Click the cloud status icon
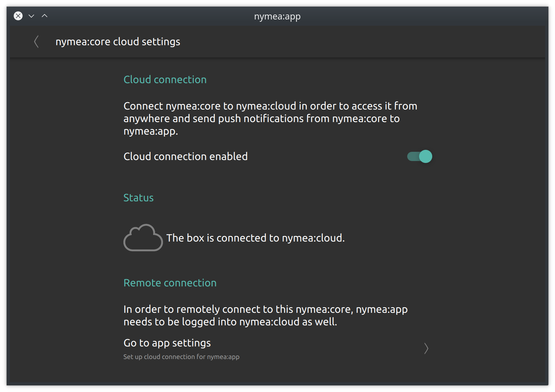Viewport: 555px width, 392px height. click(143, 238)
